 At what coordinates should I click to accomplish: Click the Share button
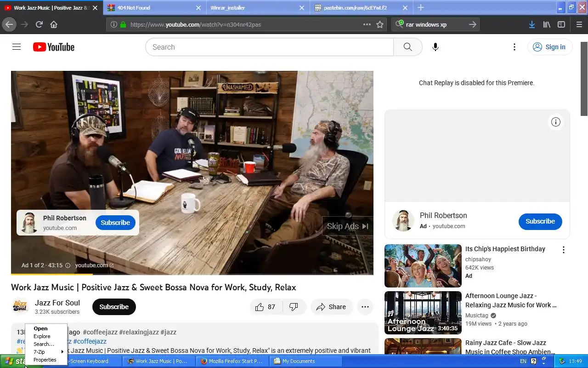[x=332, y=307]
